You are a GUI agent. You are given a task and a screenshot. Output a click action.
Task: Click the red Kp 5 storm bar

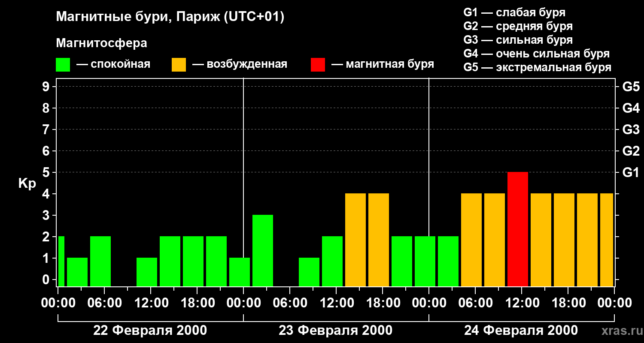pyautogui.click(x=518, y=229)
